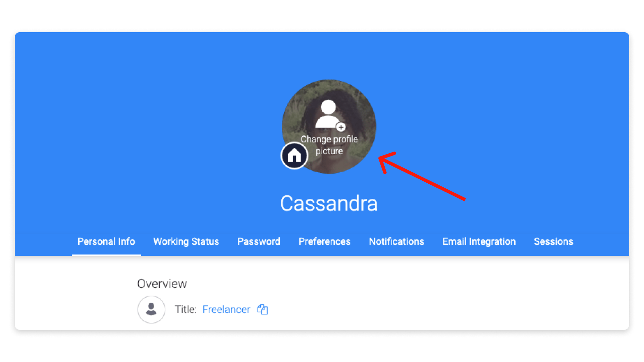Switch to the Working Status tab
644x362 pixels.
point(186,242)
